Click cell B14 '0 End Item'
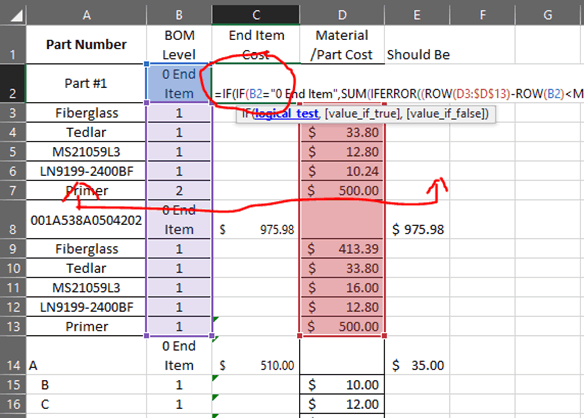This screenshot has height=418, width=584. pyautogui.click(x=179, y=355)
